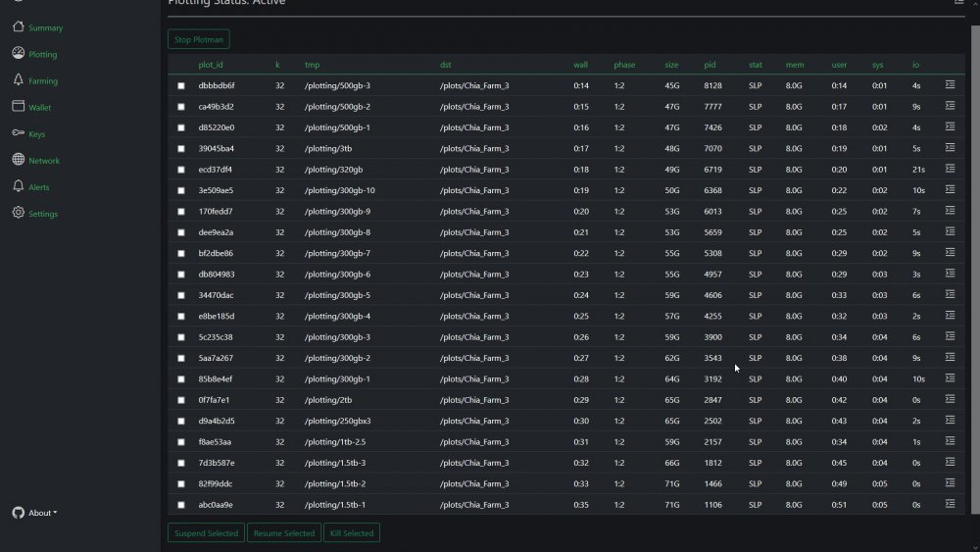The image size is (980, 552).
Task: Check the box for plot 3e509ae5
Action: coord(181,190)
